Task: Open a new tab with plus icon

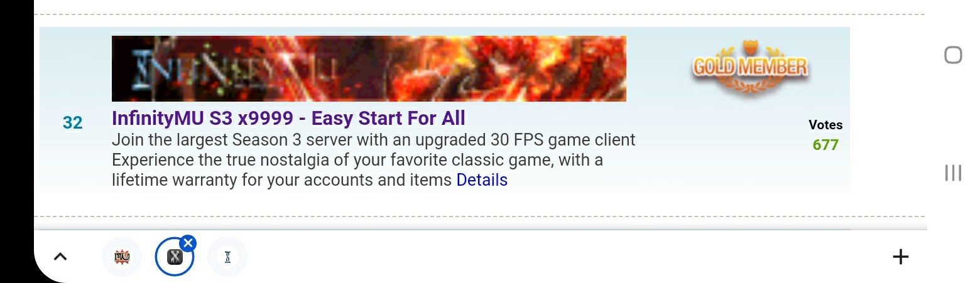Action: click(900, 257)
